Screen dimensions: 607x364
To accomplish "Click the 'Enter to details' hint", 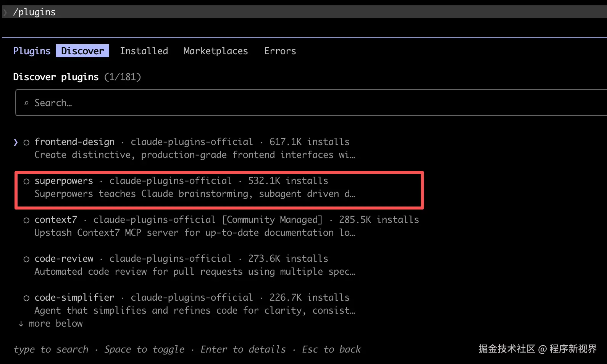I will pos(243,350).
